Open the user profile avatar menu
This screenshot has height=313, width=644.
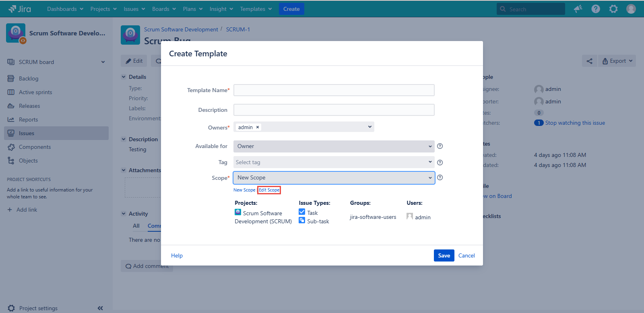631,9
